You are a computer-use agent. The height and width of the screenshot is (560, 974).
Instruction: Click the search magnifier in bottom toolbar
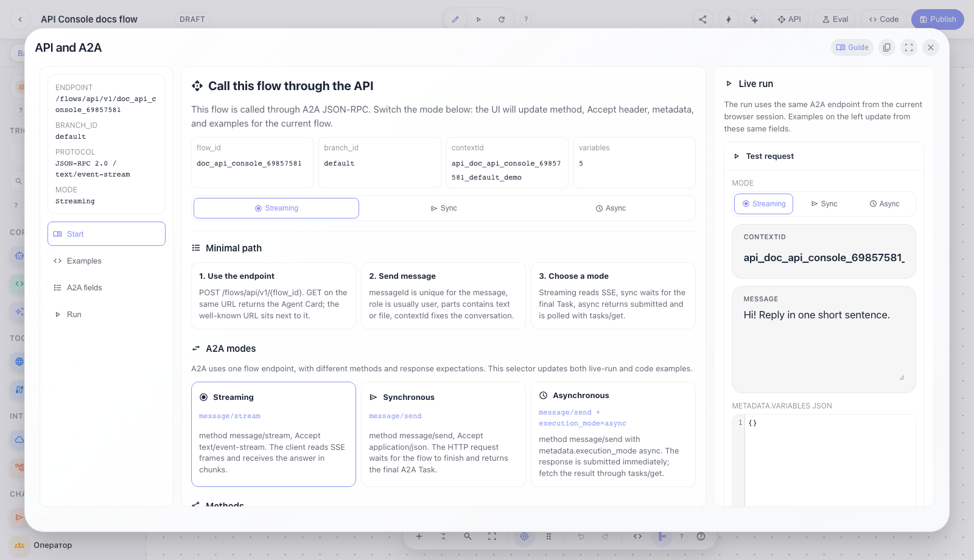pyautogui.click(x=468, y=536)
